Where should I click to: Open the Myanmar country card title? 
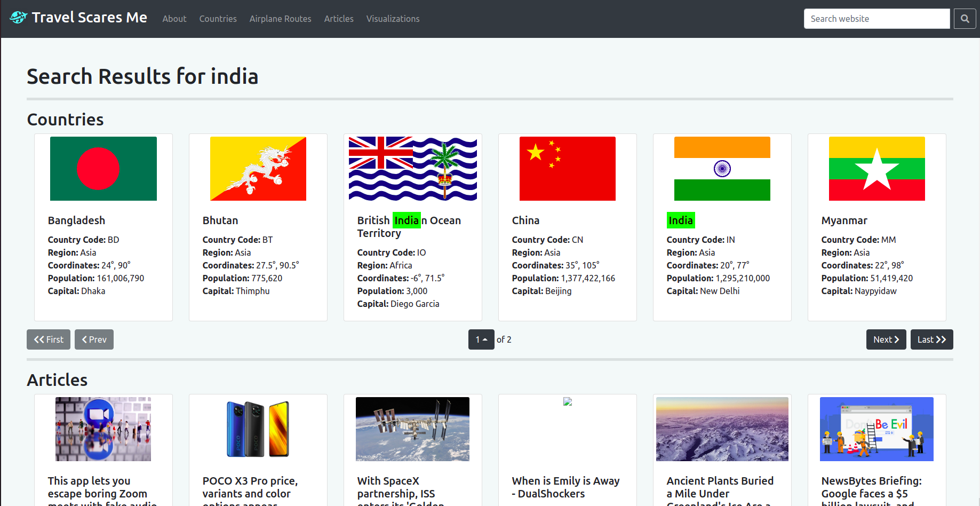pos(844,220)
